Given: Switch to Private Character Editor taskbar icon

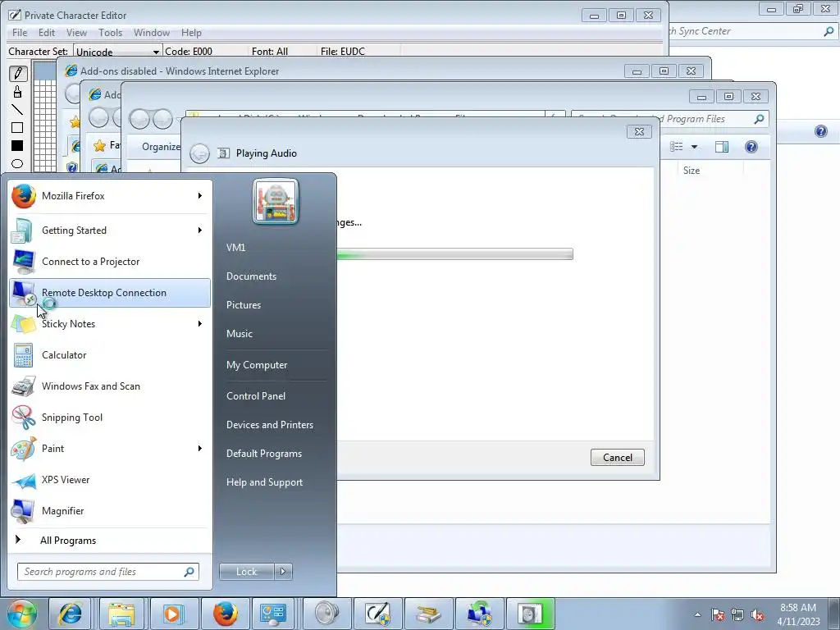Looking at the screenshot, I should pos(377,614).
